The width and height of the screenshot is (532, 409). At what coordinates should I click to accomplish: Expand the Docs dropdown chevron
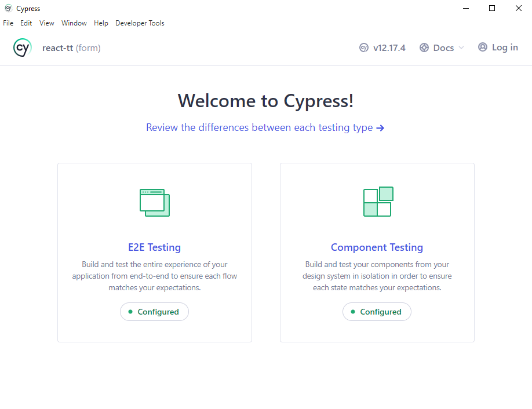(x=461, y=48)
